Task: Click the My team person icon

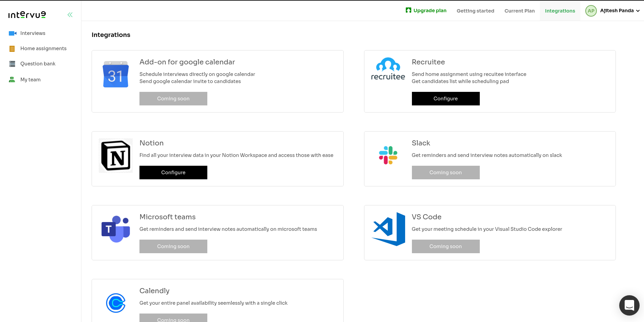Action: coord(12,80)
